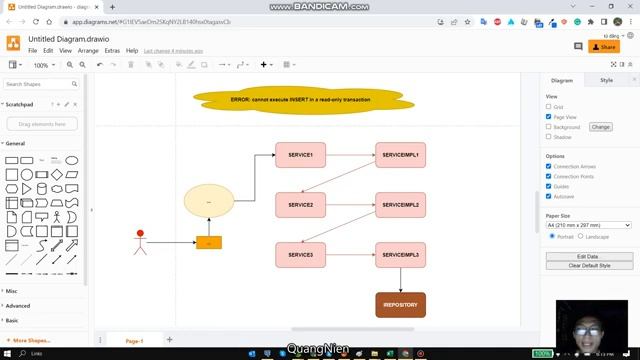The height and width of the screenshot is (360, 640).
Task: Click the format panel toggle icon
Action: (622, 64)
